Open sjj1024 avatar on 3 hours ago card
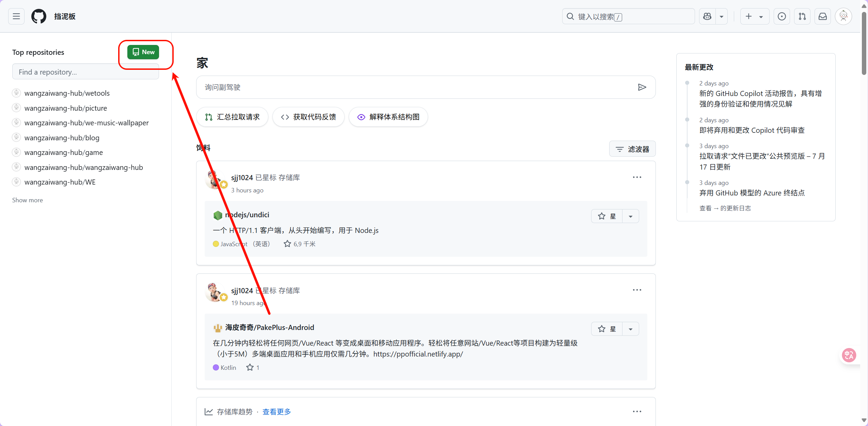Viewport: 868px width, 426px height. point(215,179)
